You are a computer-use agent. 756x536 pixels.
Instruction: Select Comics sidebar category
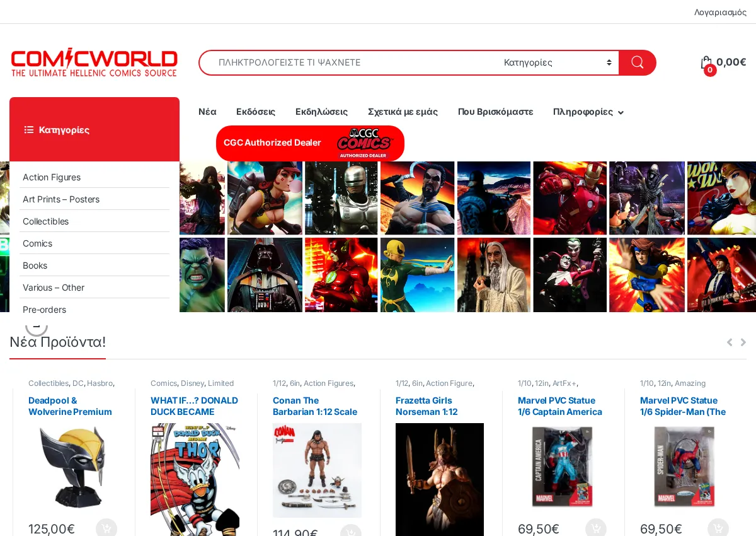pos(37,243)
